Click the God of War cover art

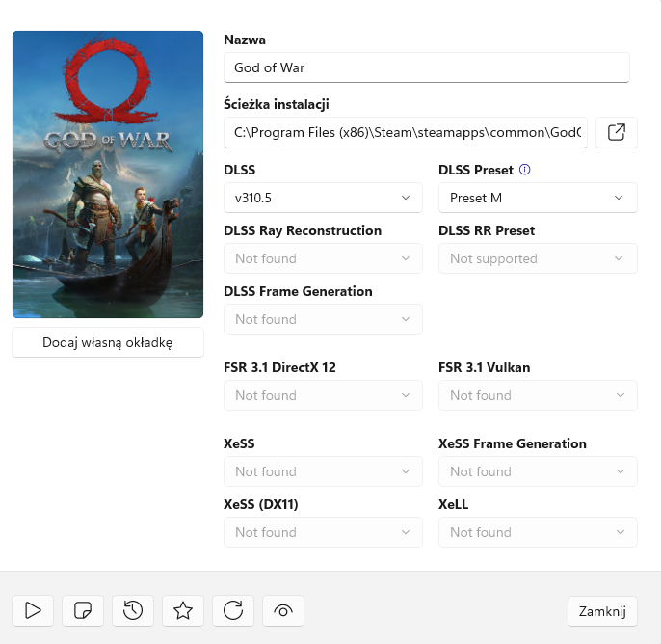click(108, 174)
